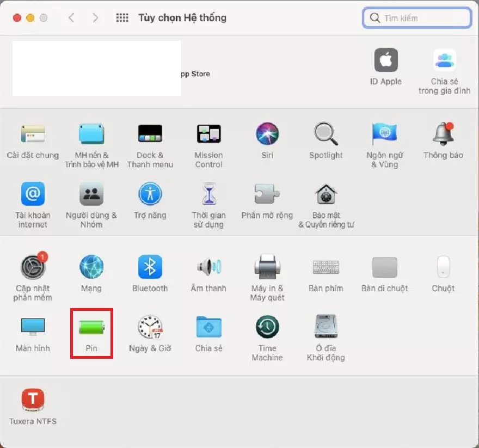Image resolution: width=479 pixels, height=448 pixels.
Task: Open Ổ đĩa Khởi động pane
Action: click(x=326, y=327)
